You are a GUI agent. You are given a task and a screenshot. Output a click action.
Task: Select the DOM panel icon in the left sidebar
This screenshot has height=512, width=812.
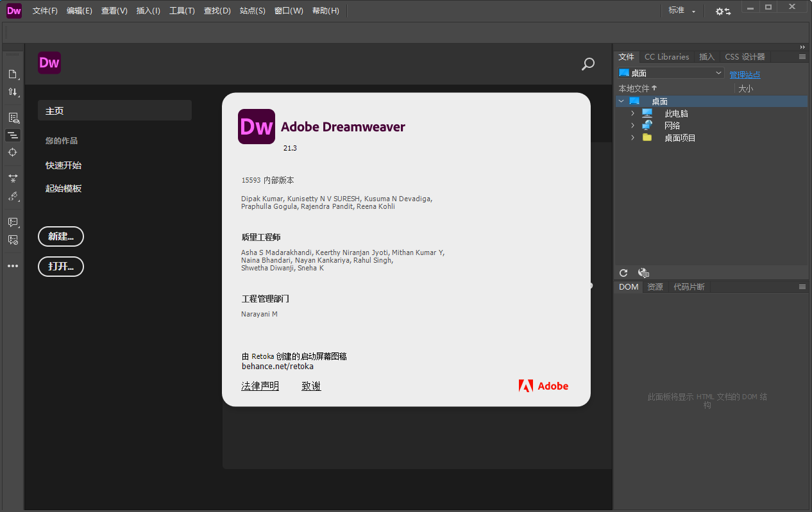click(13, 135)
